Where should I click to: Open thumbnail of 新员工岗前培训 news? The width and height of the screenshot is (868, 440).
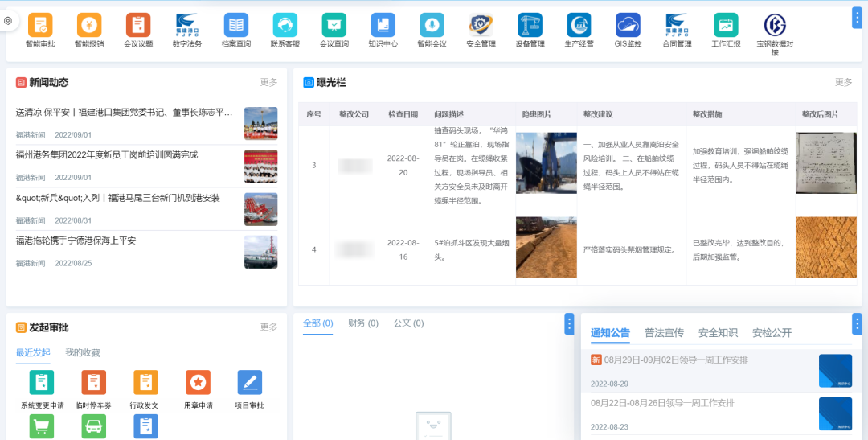(x=260, y=167)
